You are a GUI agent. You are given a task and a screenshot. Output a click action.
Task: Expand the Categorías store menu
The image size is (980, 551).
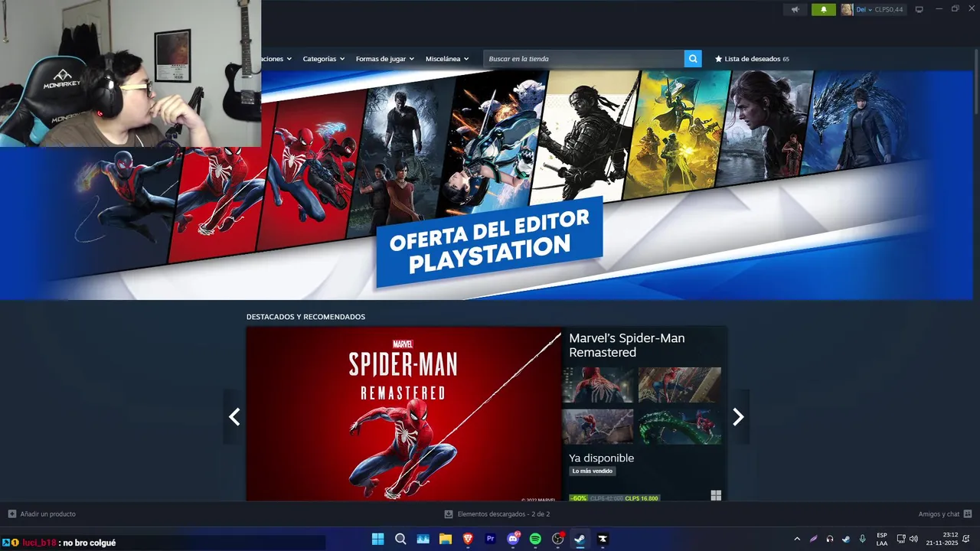click(x=323, y=59)
